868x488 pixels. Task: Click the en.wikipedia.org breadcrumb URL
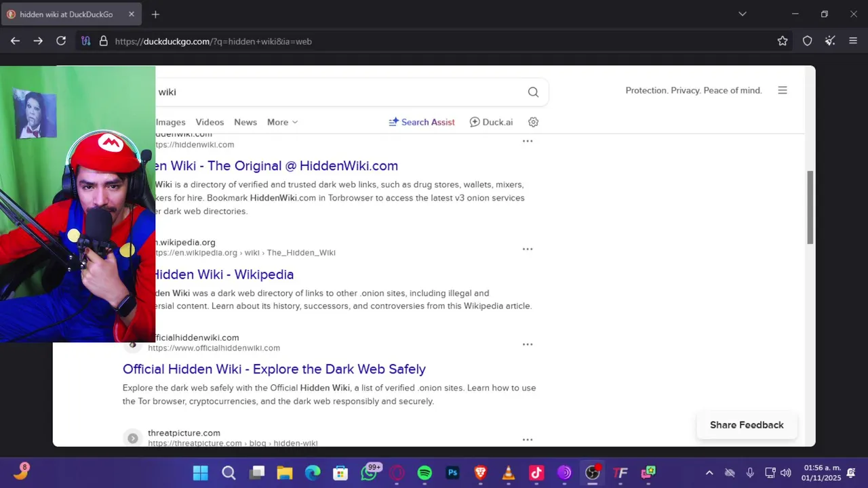(x=245, y=253)
